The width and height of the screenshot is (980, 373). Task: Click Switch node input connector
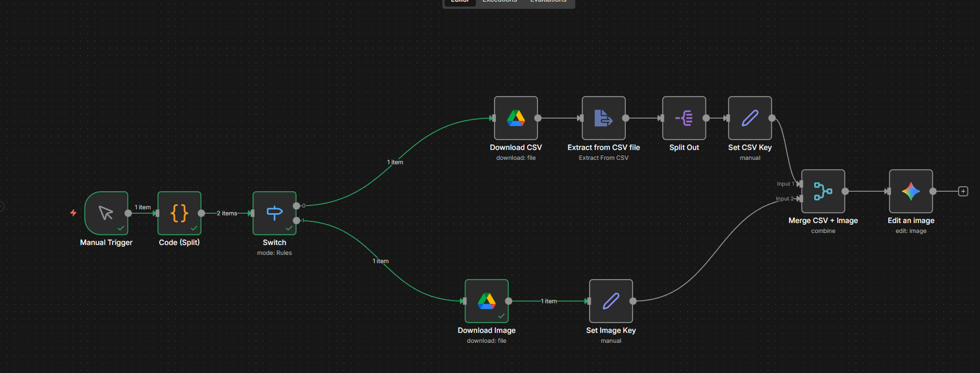251,213
